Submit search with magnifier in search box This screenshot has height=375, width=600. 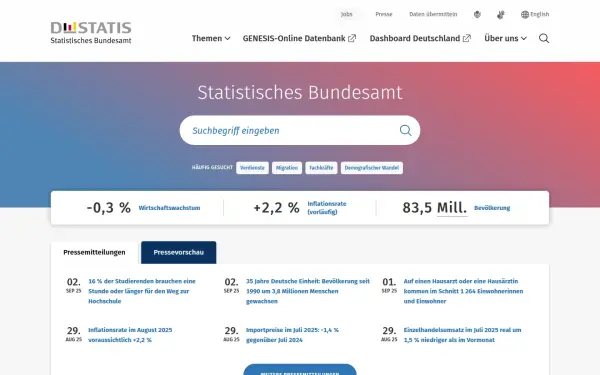[x=405, y=130]
